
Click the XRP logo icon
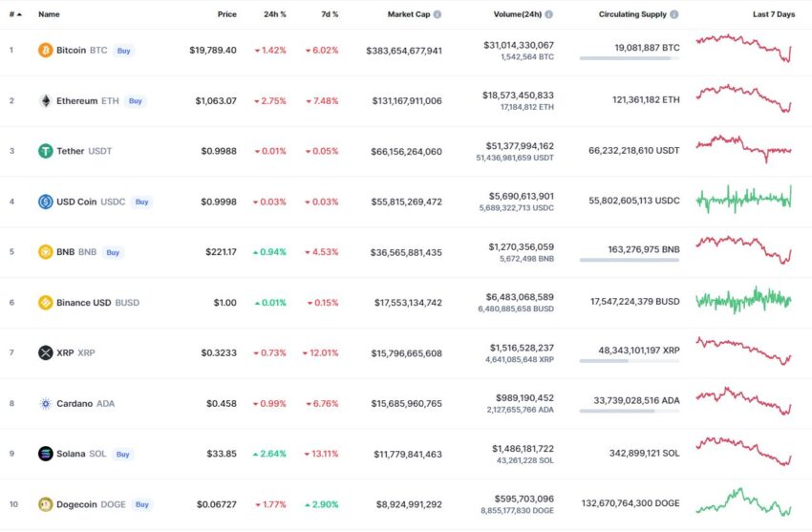pyautogui.click(x=46, y=353)
